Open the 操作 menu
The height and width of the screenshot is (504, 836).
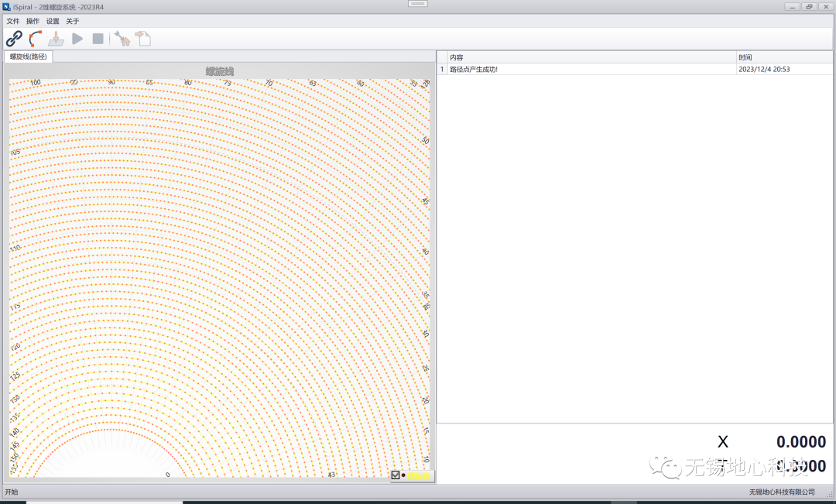point(33,21)
